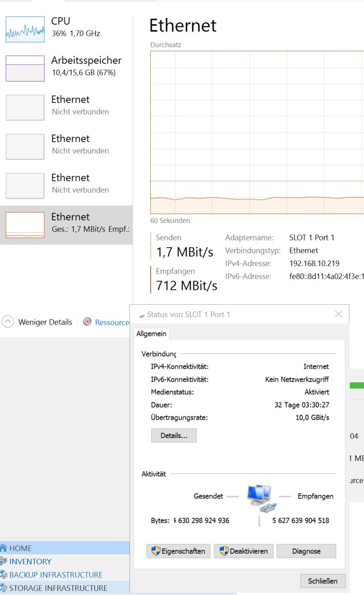
Task: Collapse view with Weniger Details chevron
Action: pyautogui.click(x=8, y=322)
